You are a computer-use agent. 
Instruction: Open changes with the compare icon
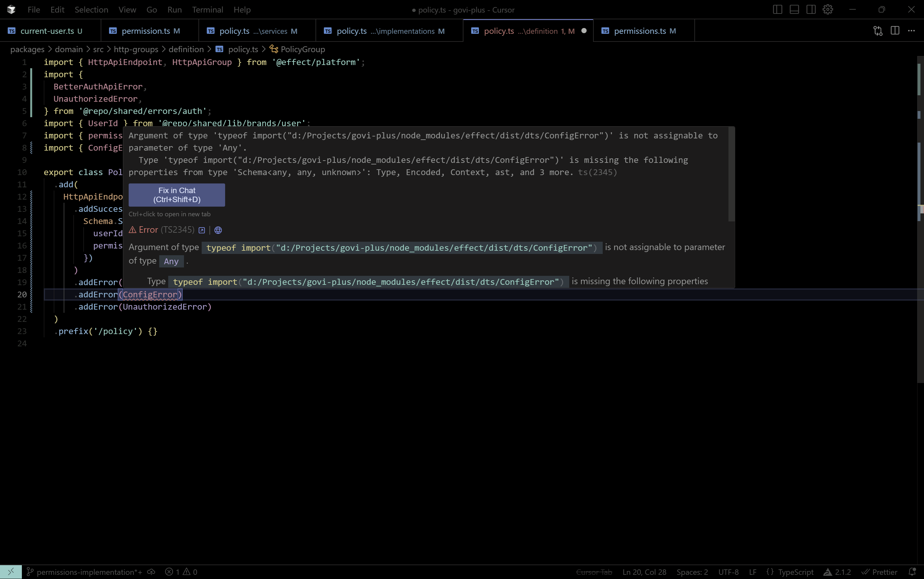pyautogui.click(x=878, y=31)
